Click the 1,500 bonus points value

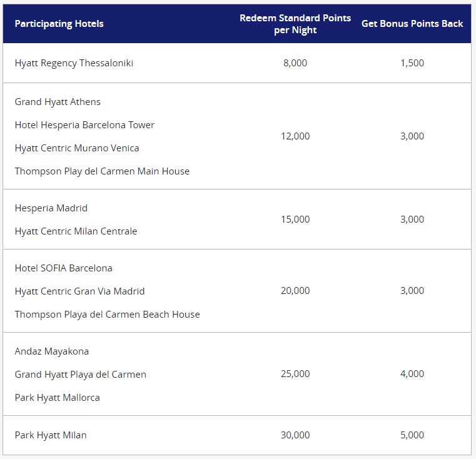coord(412,63)
